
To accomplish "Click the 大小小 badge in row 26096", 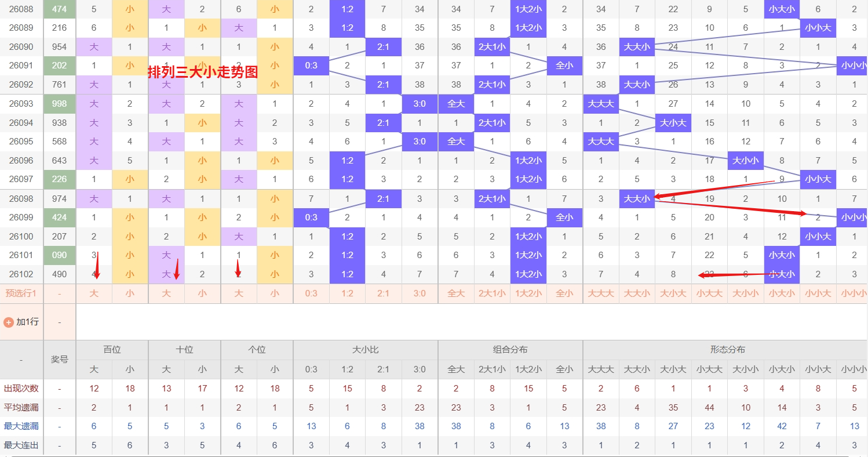I will (x=745, y=161).
